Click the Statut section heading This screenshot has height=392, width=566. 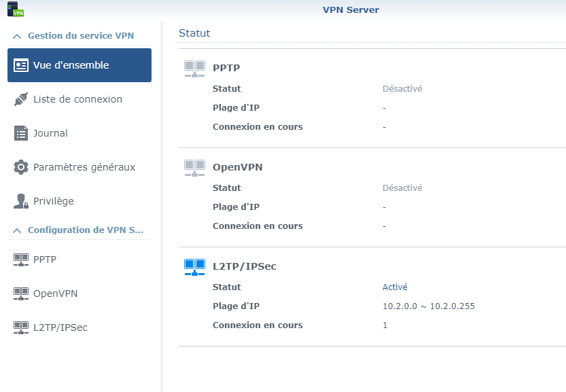[194, 33]
